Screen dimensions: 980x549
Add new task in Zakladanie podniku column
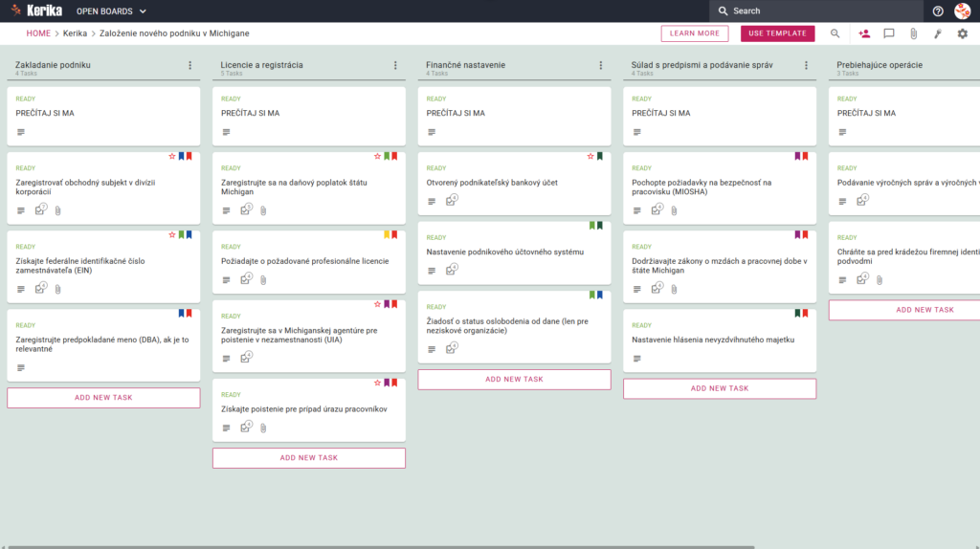(x=103, y=398)
